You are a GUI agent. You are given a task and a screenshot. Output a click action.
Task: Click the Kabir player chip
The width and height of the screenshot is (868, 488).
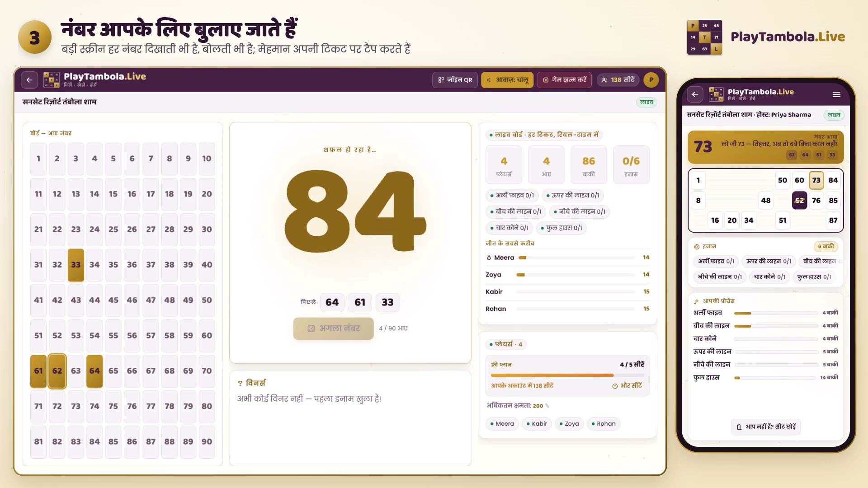pos(536,424)
